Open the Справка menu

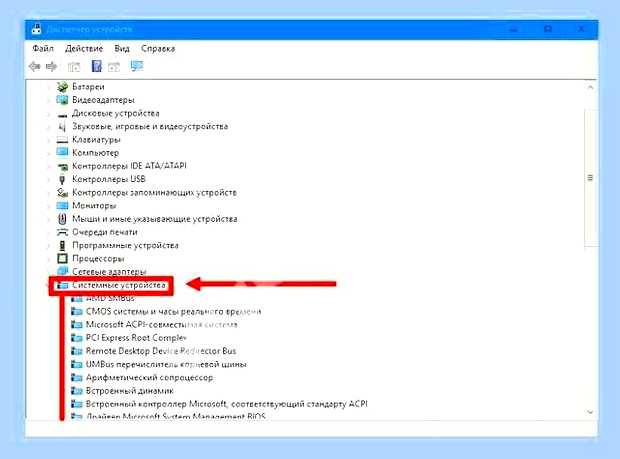158,49
